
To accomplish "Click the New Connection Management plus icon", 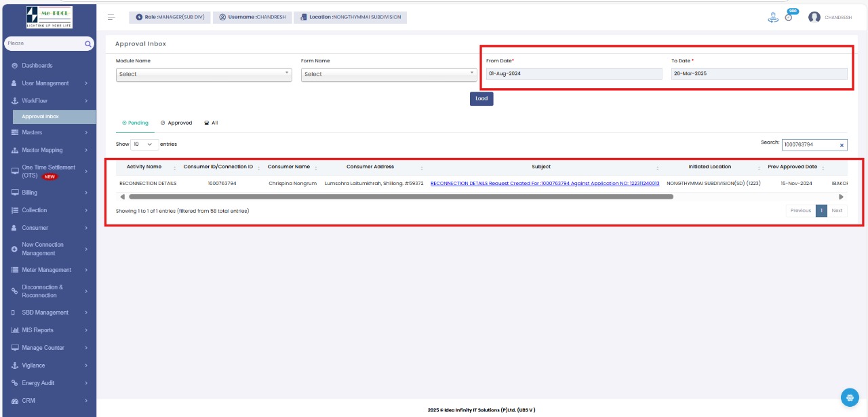I will tap(14, 249).
